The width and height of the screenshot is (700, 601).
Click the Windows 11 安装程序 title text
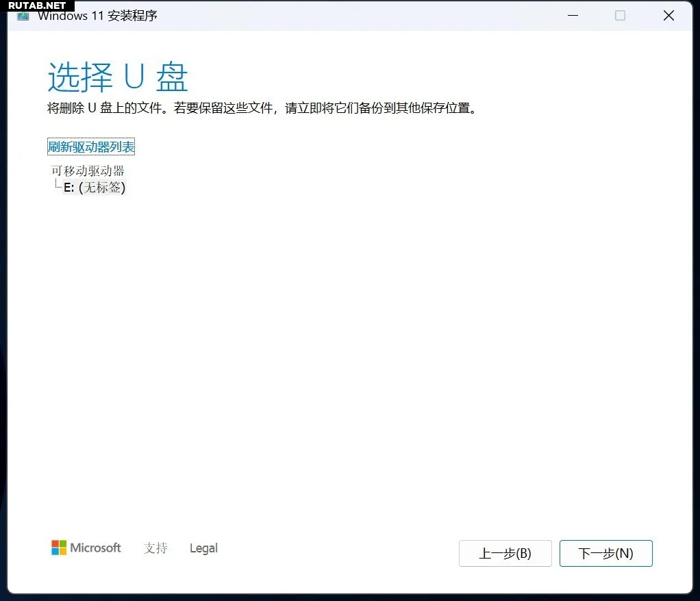[x=97, y=16]
